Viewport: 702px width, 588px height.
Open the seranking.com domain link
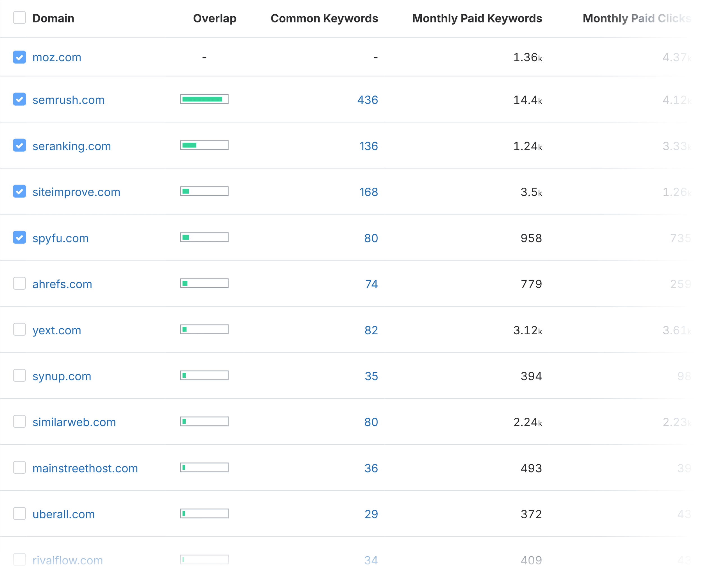[x=72, y=146]
